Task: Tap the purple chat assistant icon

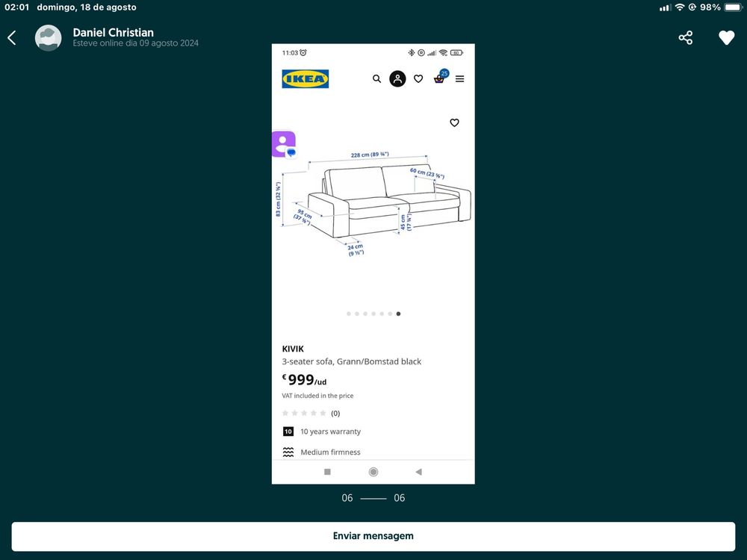Action: coord(284,144)
